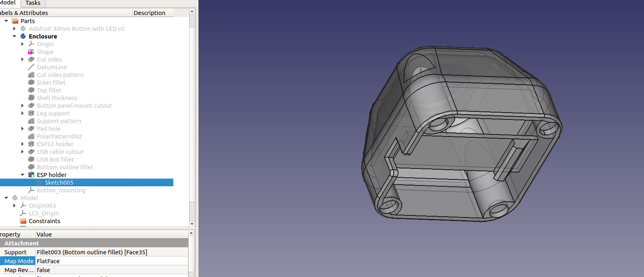Viewport: 644px width, 277px height.
Task: Click the Shell thickness icon
Action: pyautogui.click(x=31, y=98)
